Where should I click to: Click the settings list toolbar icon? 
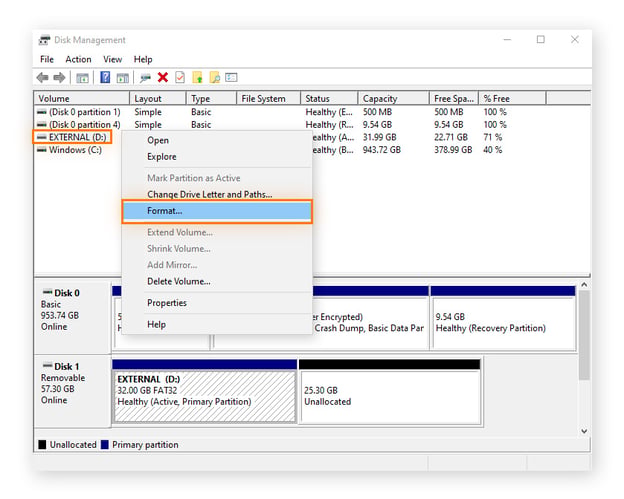(x=231, y=77)
